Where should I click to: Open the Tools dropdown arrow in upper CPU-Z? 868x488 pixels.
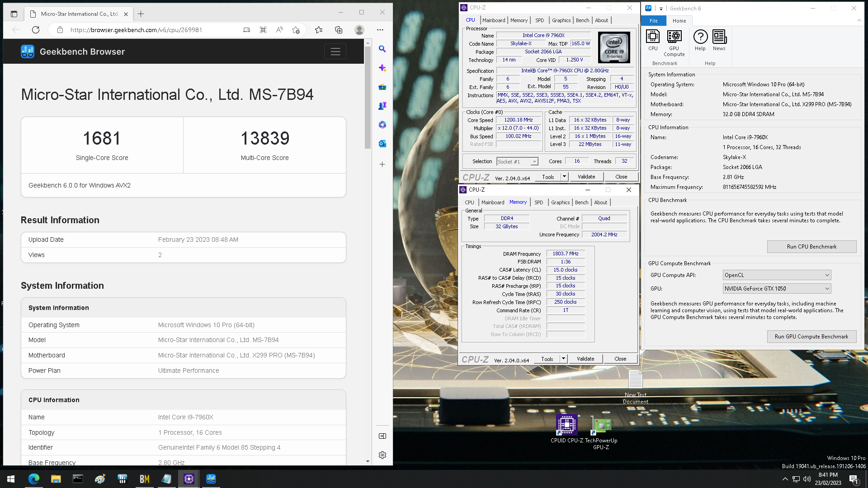tap(564, 177)
